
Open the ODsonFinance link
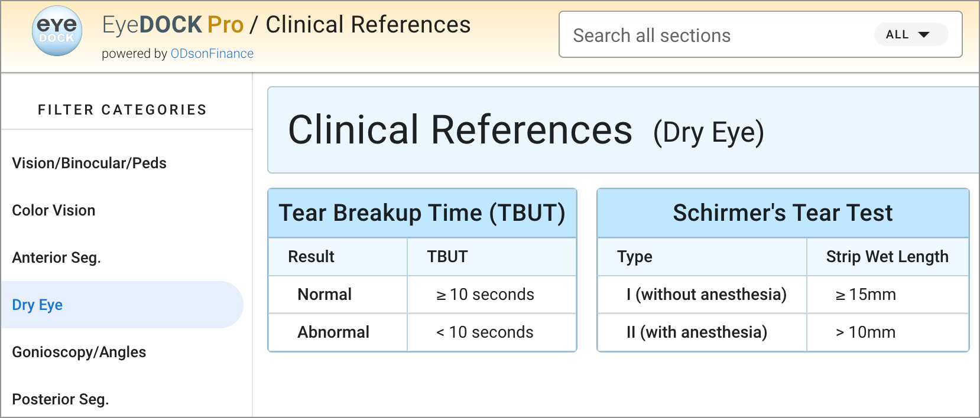(x=212, y=54)
